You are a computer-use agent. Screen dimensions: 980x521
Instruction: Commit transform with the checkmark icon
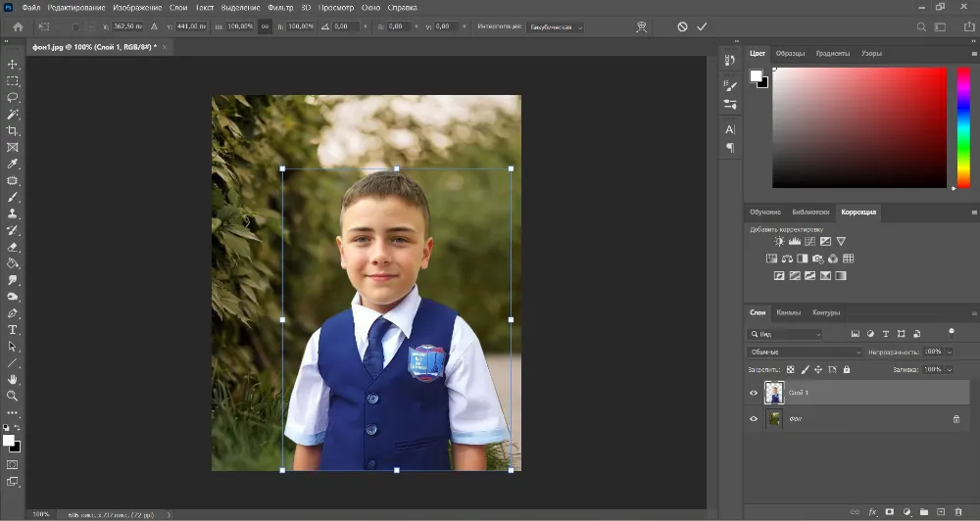(x=702, y=27)
